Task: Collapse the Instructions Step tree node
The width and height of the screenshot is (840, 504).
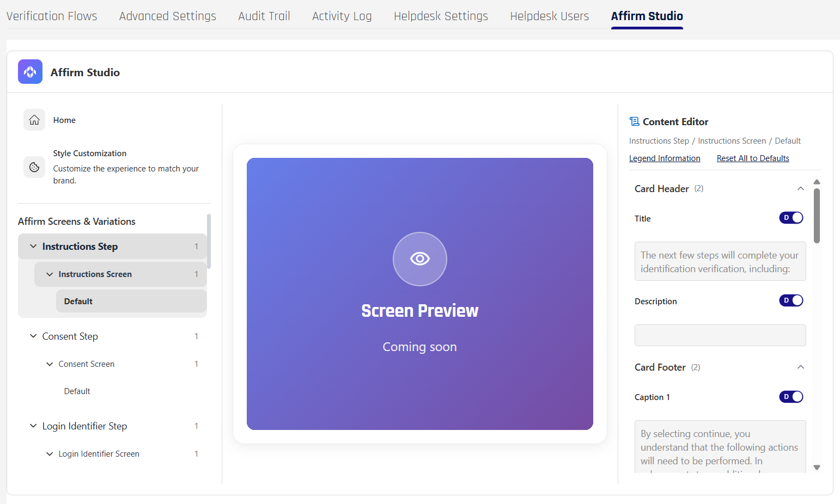Action: pos(33,247)
